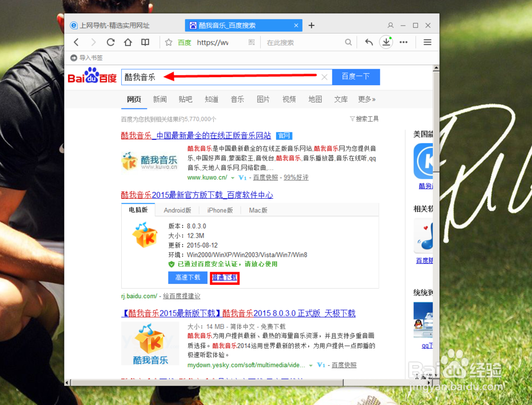532x405 pixels.
Task: Open 搜索工具 search tools
Action: pos(364,119)
